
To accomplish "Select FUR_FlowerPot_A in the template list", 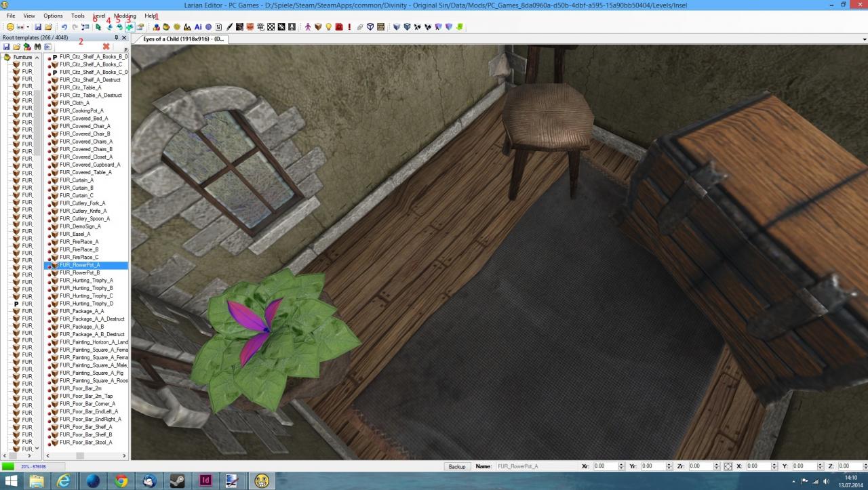I will pos(85,265).
